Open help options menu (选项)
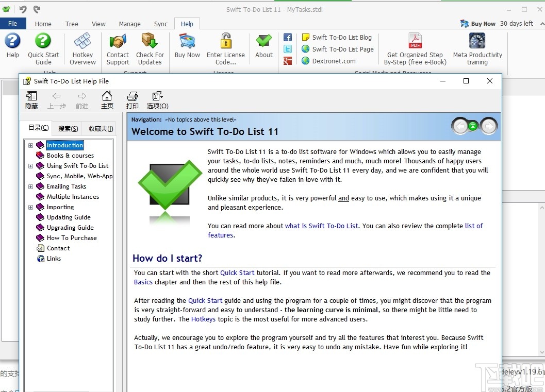The width and height of the screenshot is (545, 392). point(157,100)
